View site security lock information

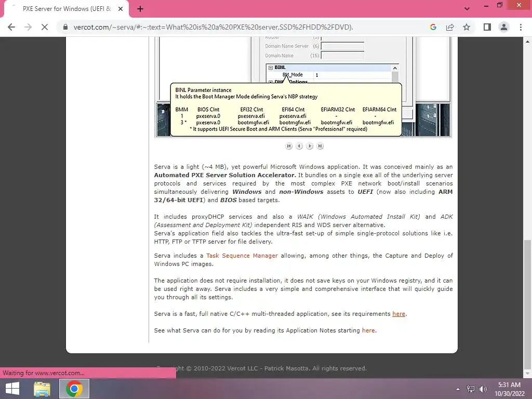tap(65, 27)
